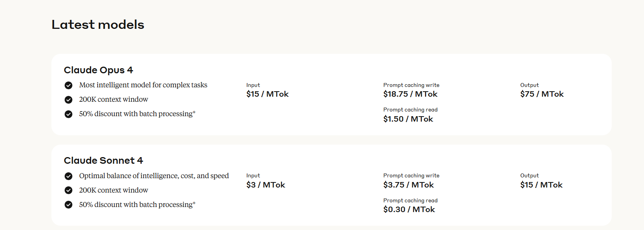Click Most intelligent model for complex tasks text
This screenshot has width=644, height=230.
(143, 85)
